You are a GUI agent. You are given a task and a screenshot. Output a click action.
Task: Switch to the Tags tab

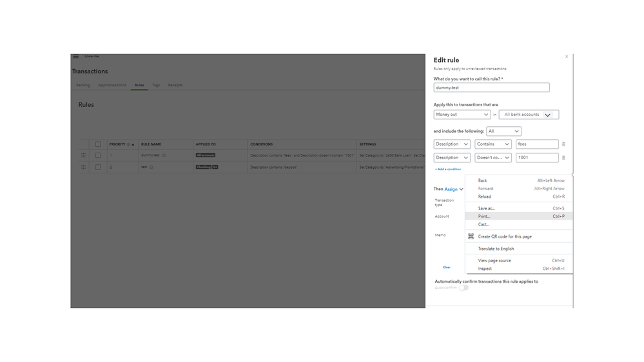point(155,86)
